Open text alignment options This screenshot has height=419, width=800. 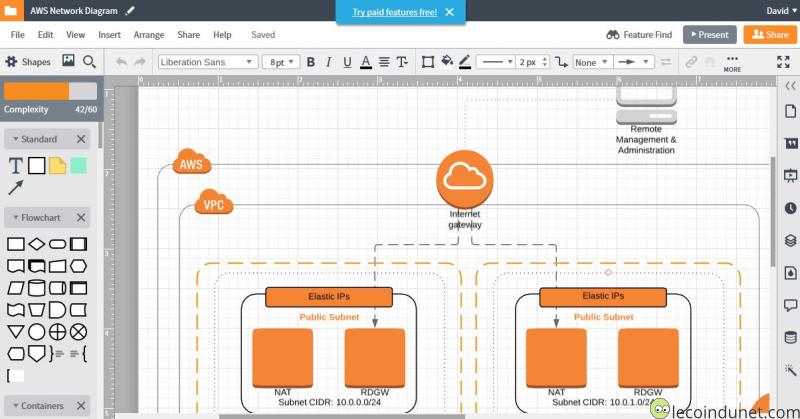click(x=384, y=62)
